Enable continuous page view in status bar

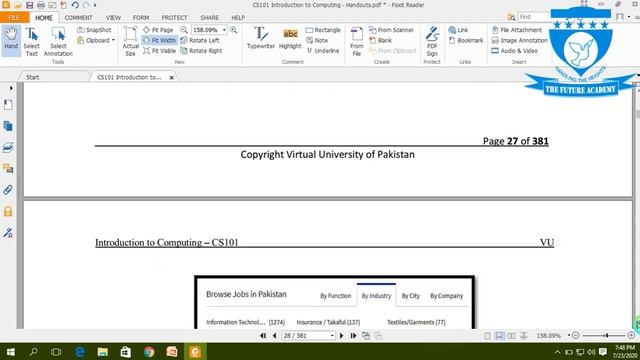[499, 336]
